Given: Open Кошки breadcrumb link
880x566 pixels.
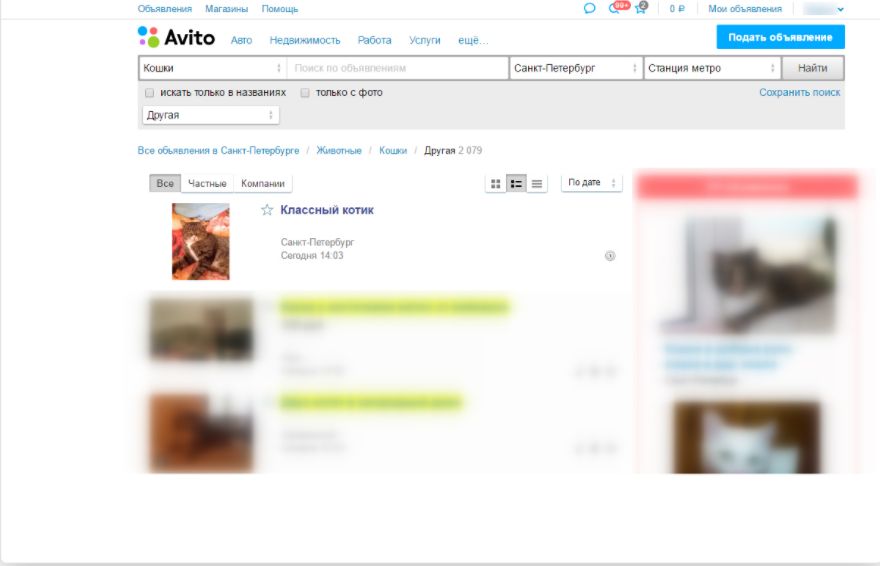Looking at the screenshot, I should click(x=393, y=150).
